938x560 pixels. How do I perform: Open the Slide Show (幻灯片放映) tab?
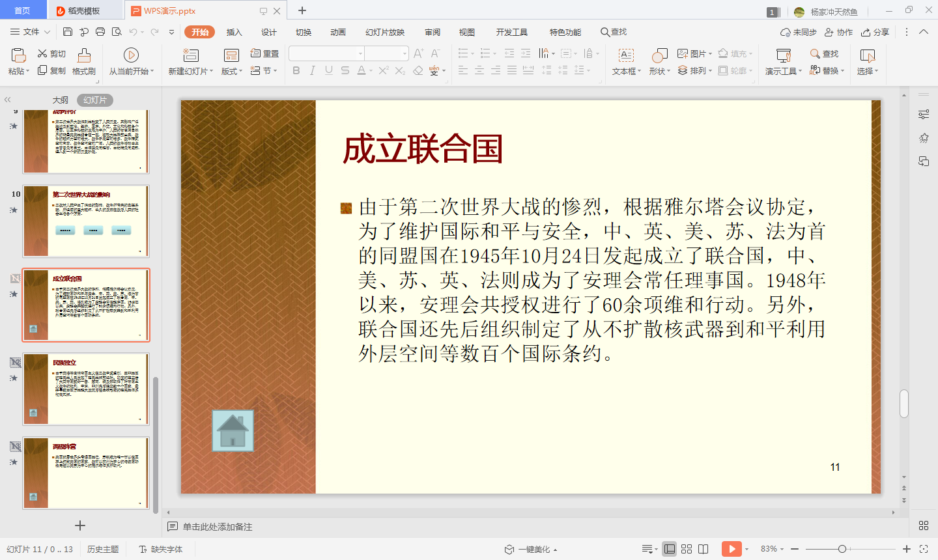(385, 32)
